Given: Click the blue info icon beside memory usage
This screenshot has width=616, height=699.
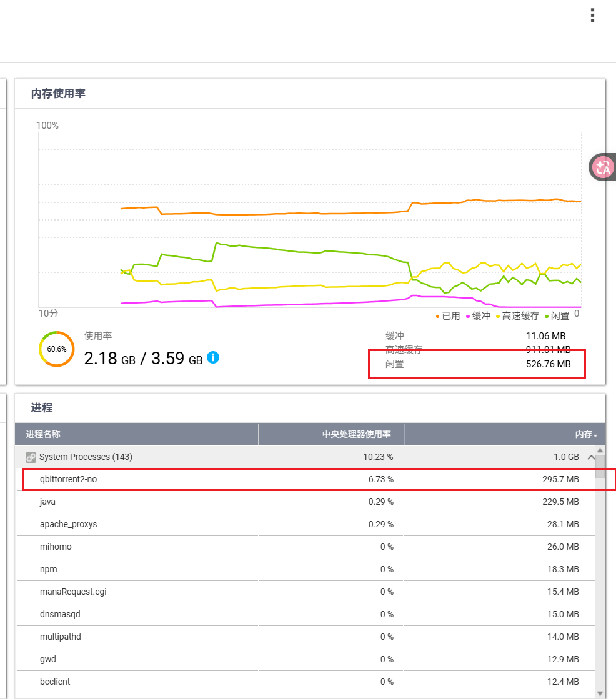Looking at the screenshot, I should pyautogui.click(x=213, y=358).
